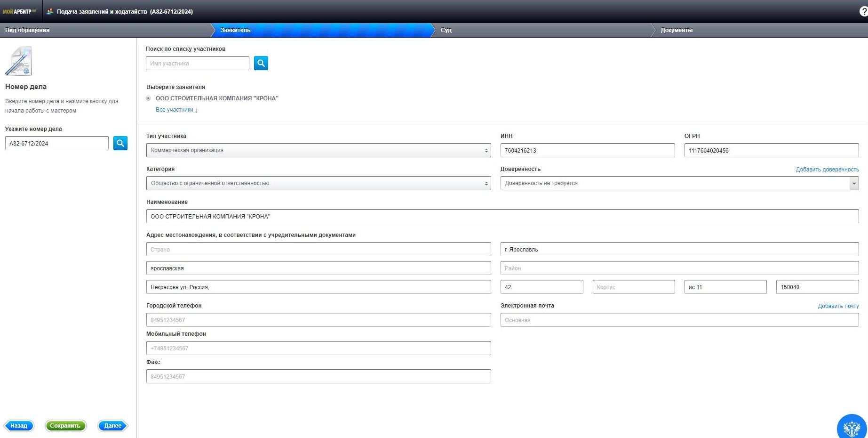Image resolution: width=868 pixels, height=438 pixels.
Task: Open the help question mark icon
Action: (863, 12)
